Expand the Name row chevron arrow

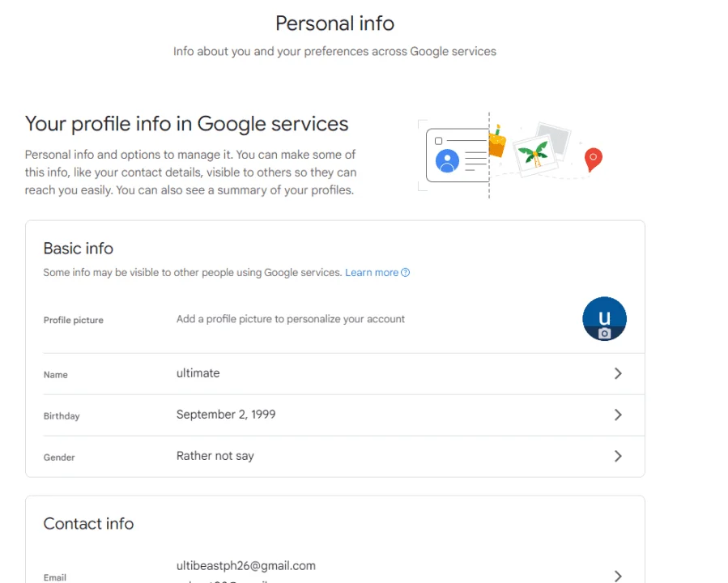click(618, 373)
